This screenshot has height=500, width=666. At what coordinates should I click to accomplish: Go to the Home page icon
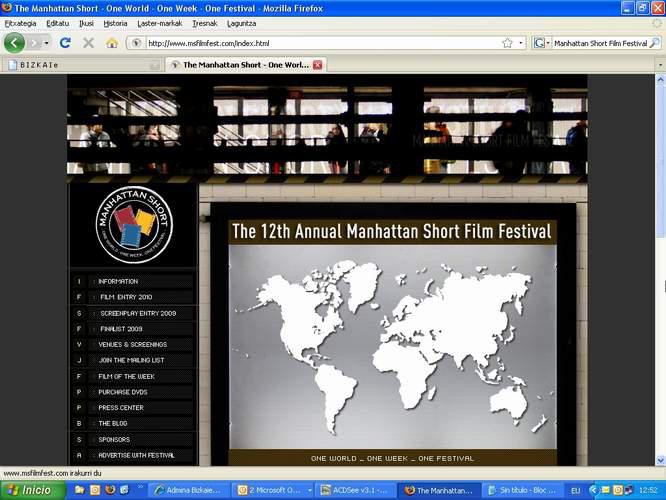tap(112, 43)
